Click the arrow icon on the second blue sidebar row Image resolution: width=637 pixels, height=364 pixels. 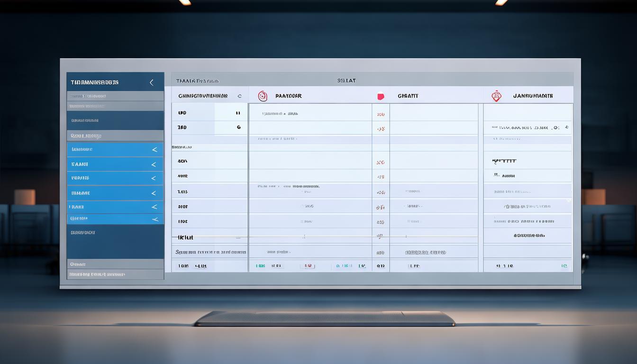pyautogui.click(x=154, y=164)
